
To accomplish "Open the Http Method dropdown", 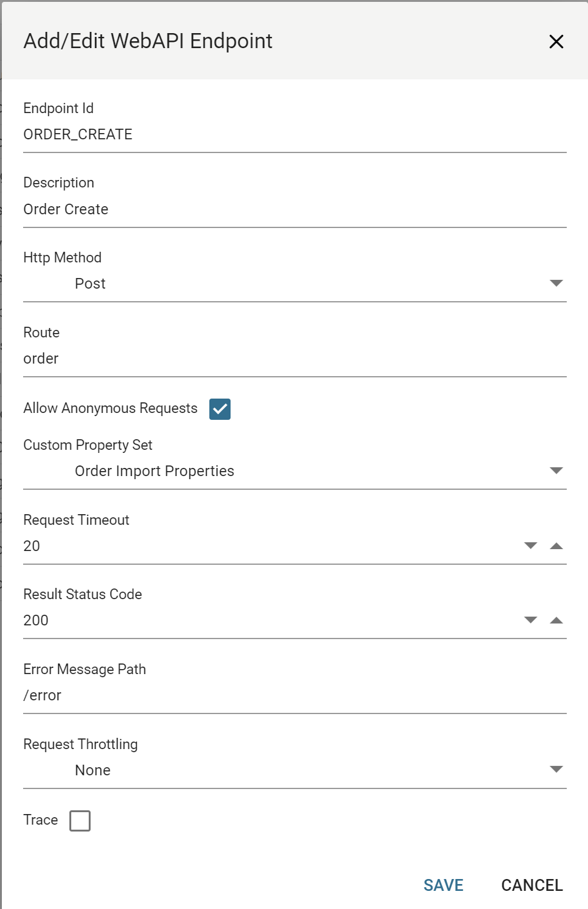I will pos(556,284).
